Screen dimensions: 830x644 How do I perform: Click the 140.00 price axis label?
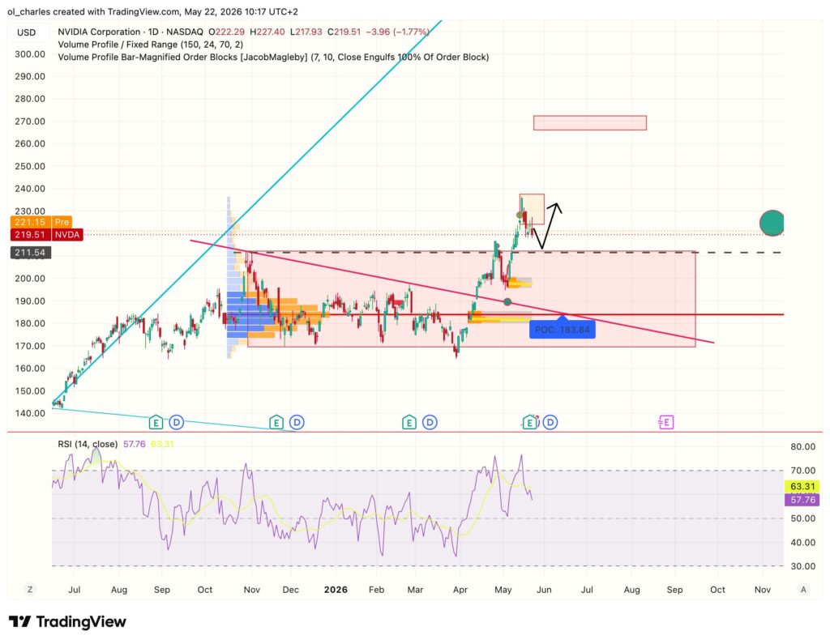point(30,413)
